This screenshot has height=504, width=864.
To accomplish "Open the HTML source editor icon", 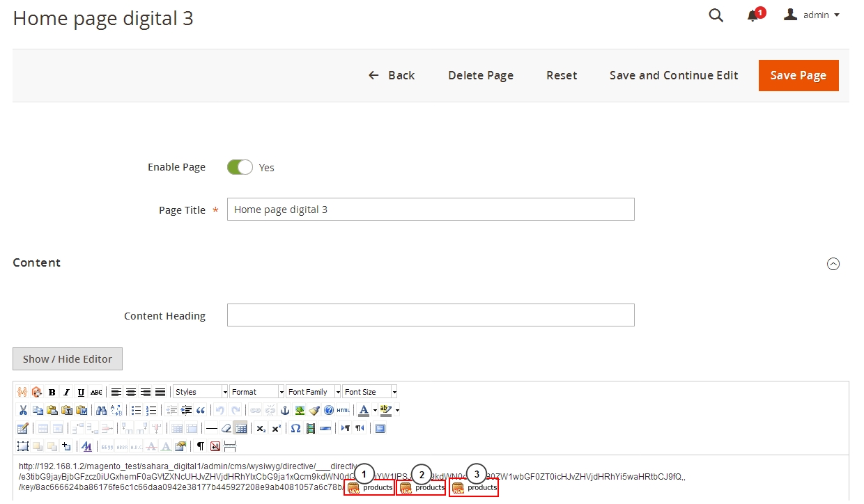I will 344,410.
